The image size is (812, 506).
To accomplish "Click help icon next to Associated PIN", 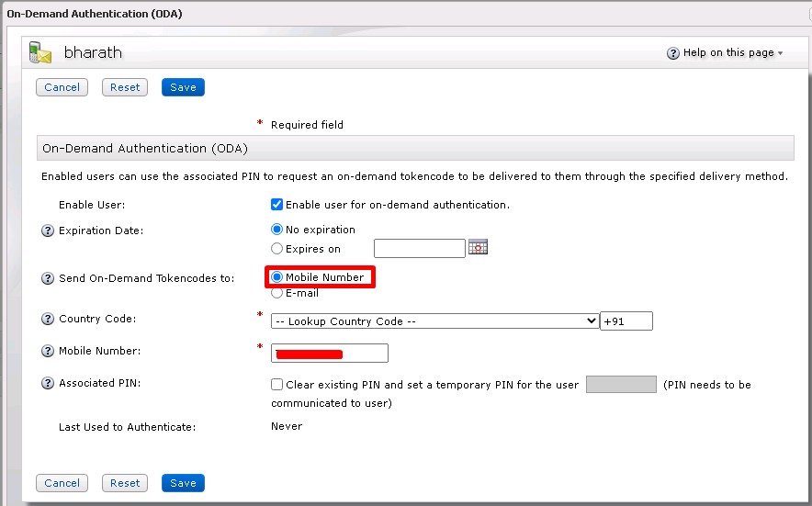I will tap(48, 385).
